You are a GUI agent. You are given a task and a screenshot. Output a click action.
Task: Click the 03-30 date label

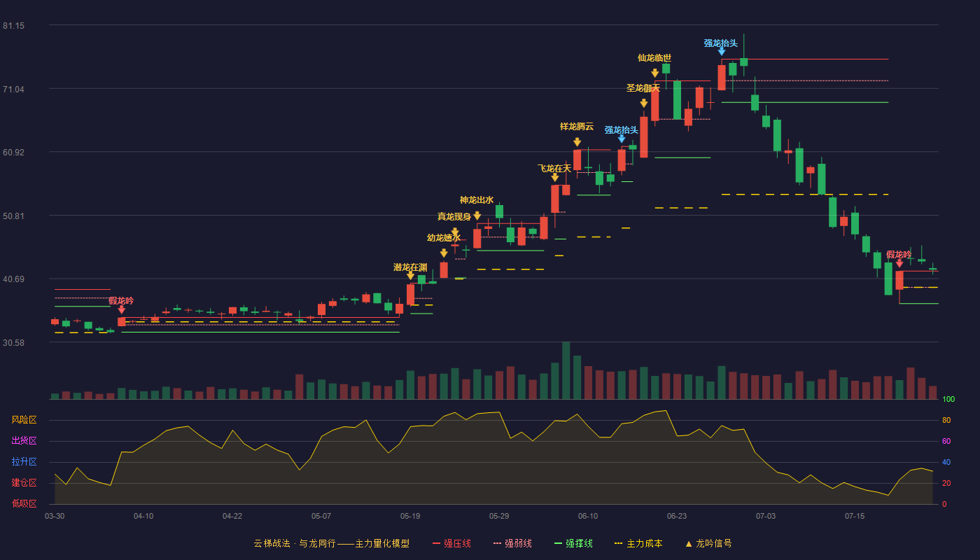[x=55, y=516]
